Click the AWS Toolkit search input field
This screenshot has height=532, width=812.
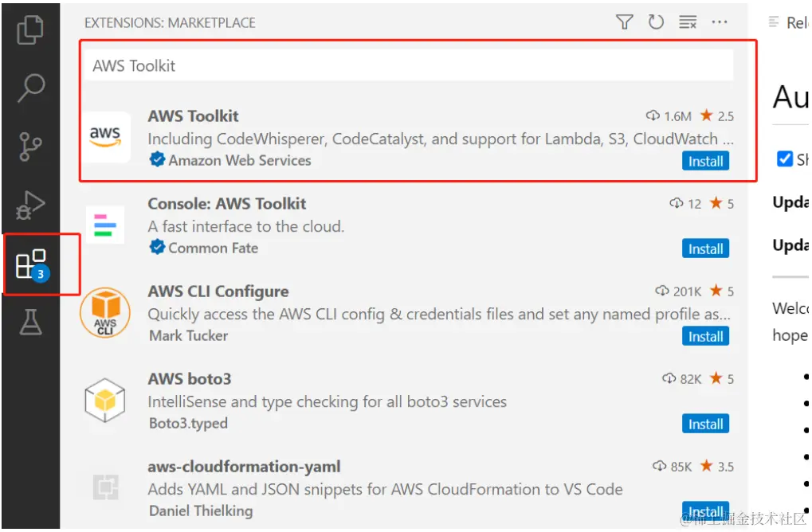(x=410, y=65)
